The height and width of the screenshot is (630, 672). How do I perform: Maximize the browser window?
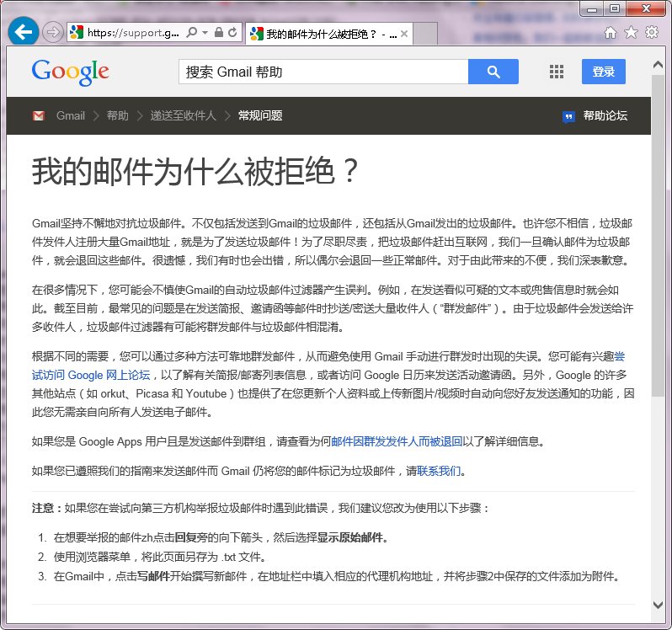(615, 9)
